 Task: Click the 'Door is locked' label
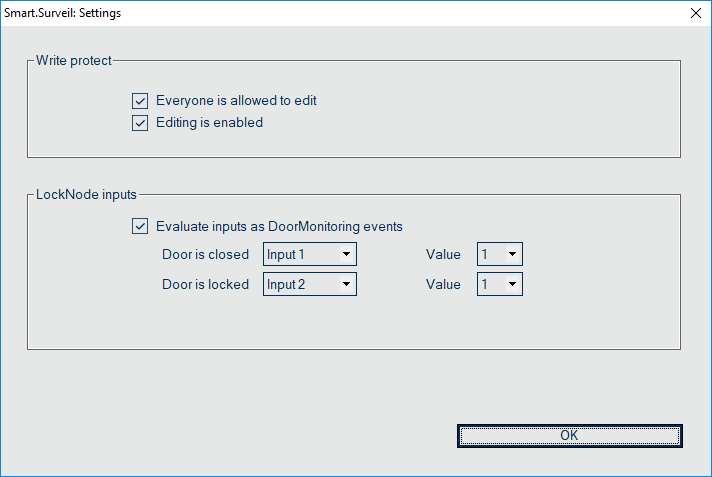[205, 284]
